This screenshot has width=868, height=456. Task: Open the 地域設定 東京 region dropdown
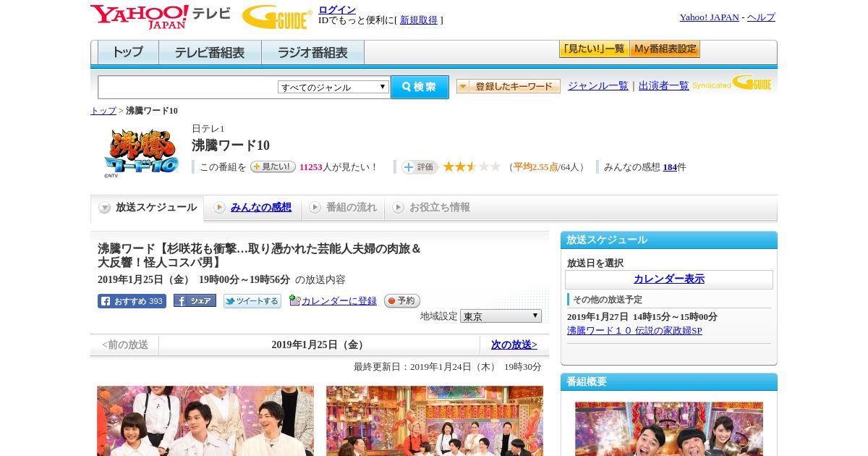click(501, 316)
